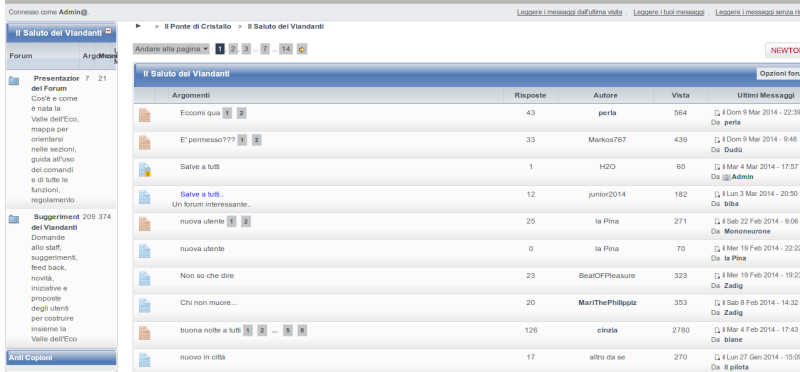Click topic icon of 'E' permesso???' row
The width and height of the screenshot is (800, 372).
point(144,142)
